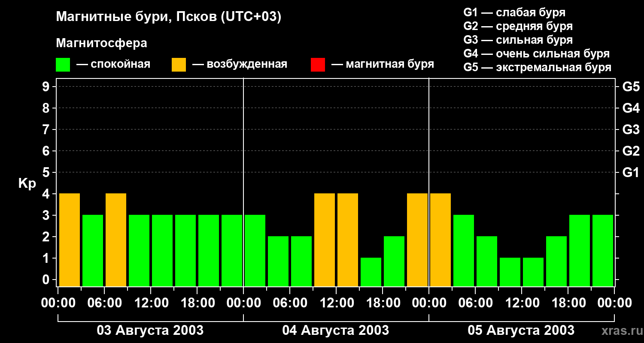This screenshot has height=343, width=644.
Task: Click the right-axis tick label 'G4'
Action: click(x=631, y=108)
